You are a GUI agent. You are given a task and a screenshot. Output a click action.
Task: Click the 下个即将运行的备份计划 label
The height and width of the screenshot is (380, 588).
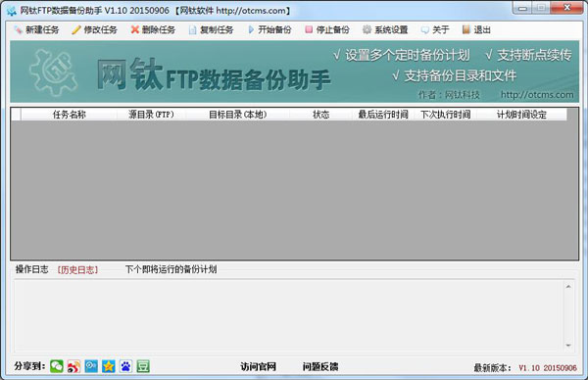tap(171, 269)
